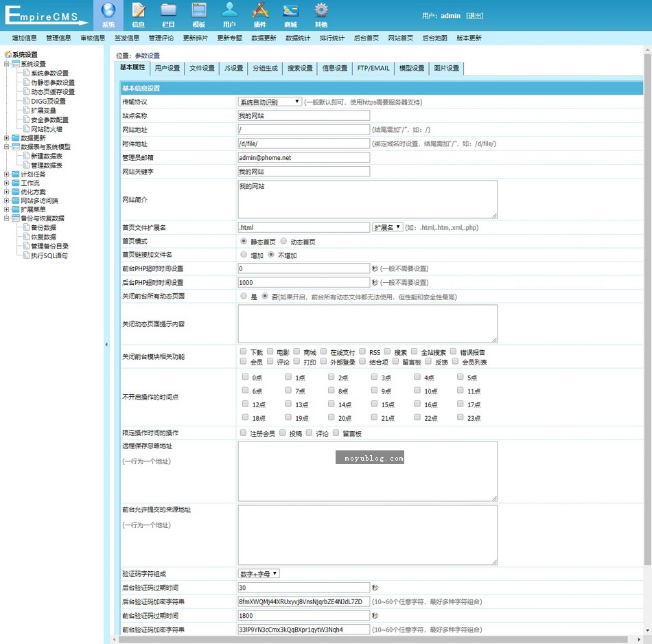Open the 版本更新 menu link

469,38
